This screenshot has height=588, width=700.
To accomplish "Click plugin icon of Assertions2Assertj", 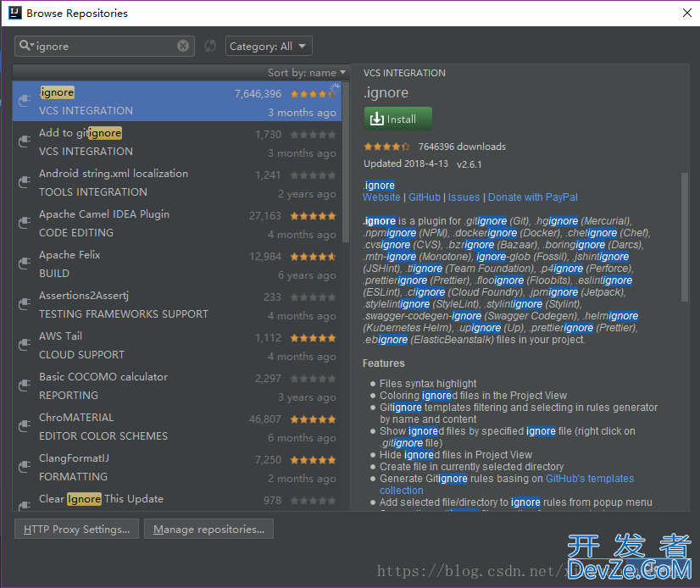I will pyautogui.click(x=25, y=304).
